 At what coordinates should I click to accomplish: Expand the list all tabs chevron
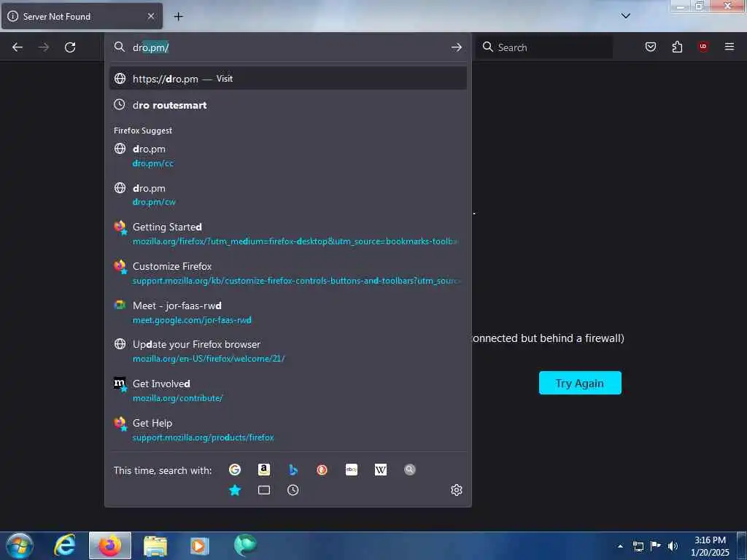[x=626, y=16]
